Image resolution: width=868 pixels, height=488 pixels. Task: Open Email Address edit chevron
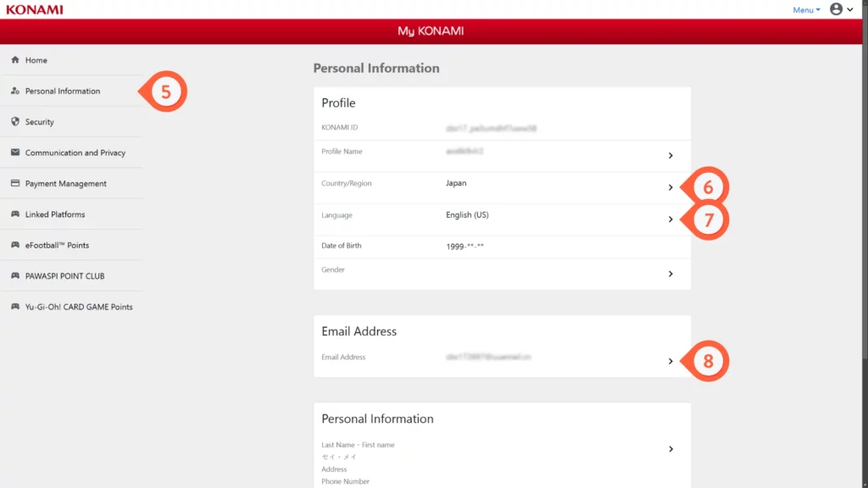[670, 361]
